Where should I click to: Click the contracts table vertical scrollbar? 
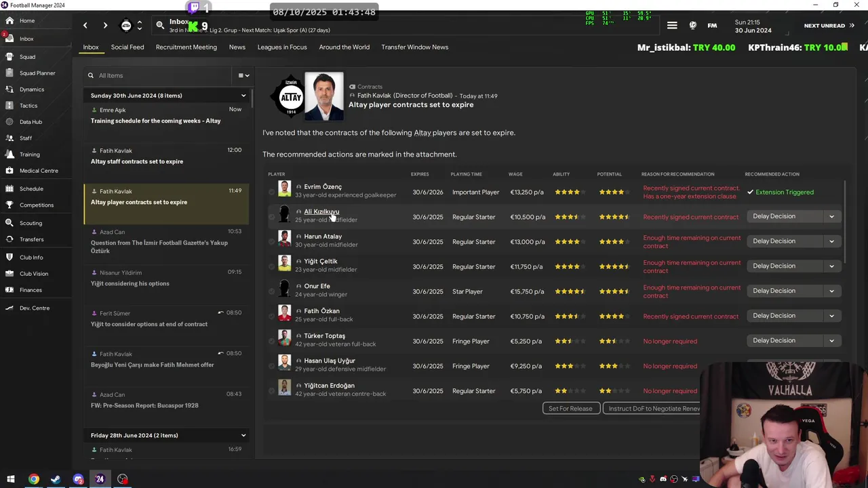845,220
